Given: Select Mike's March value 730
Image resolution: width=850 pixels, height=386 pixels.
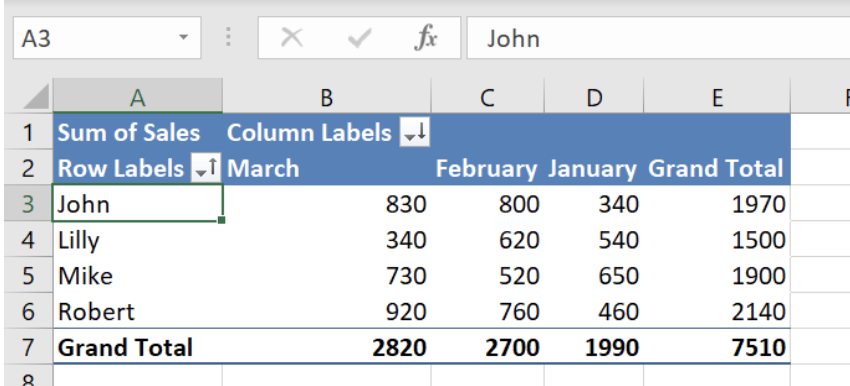Looking at the screenshot, I should point(326,275).
